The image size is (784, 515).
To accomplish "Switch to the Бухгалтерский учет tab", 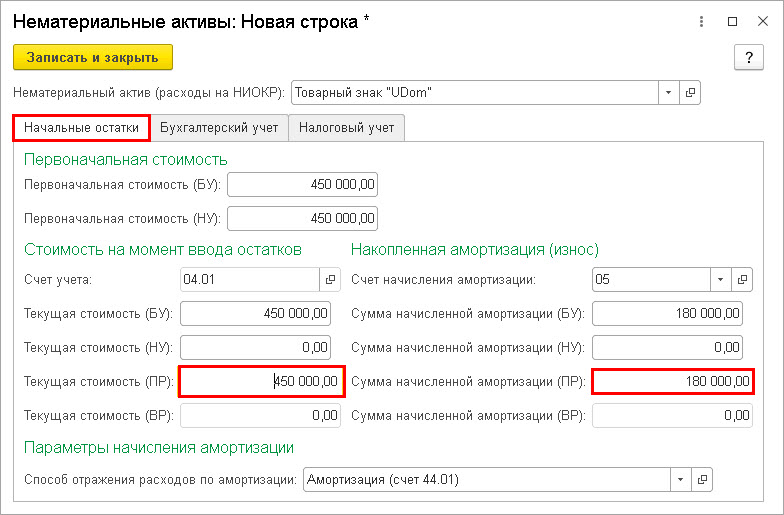I will 219,128.
